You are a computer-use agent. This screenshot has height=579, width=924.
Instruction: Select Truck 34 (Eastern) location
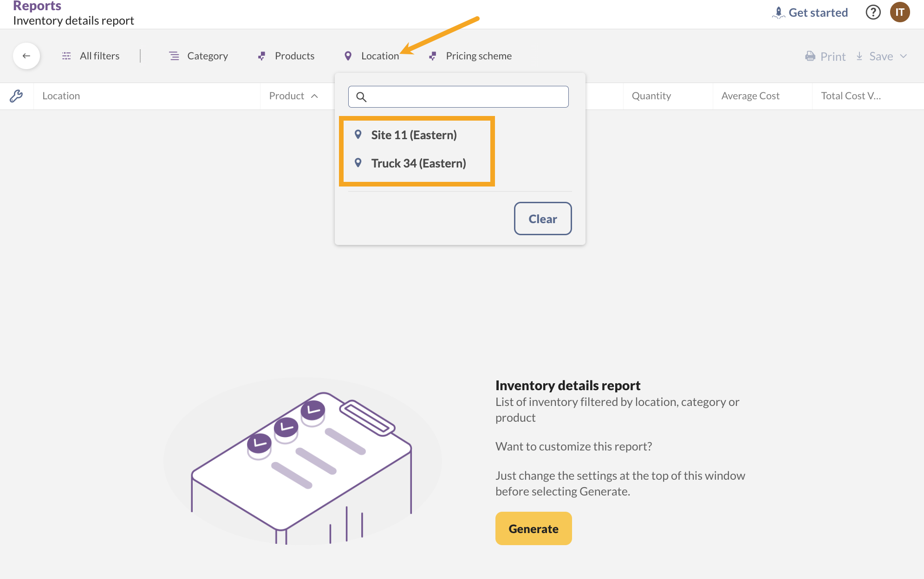click(x=418, y=163)
